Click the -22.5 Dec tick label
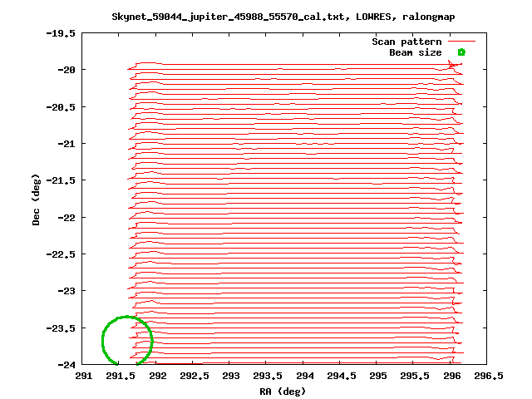 click(x=61, y=254)
